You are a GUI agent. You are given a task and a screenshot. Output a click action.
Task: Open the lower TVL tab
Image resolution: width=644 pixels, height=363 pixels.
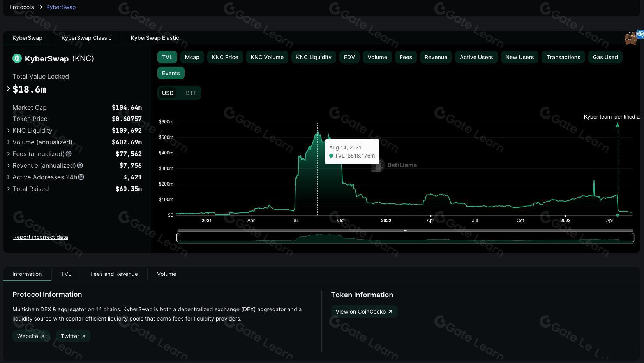[x=66, y=274]
